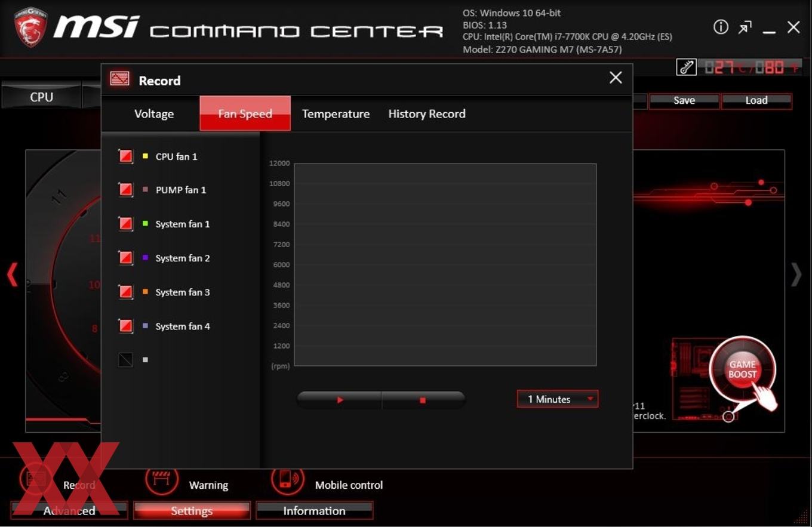The width and height of the screenshot is (812, 527).
Task: Toggle the System fan 1 checkbox
Action: click(125, 224)
